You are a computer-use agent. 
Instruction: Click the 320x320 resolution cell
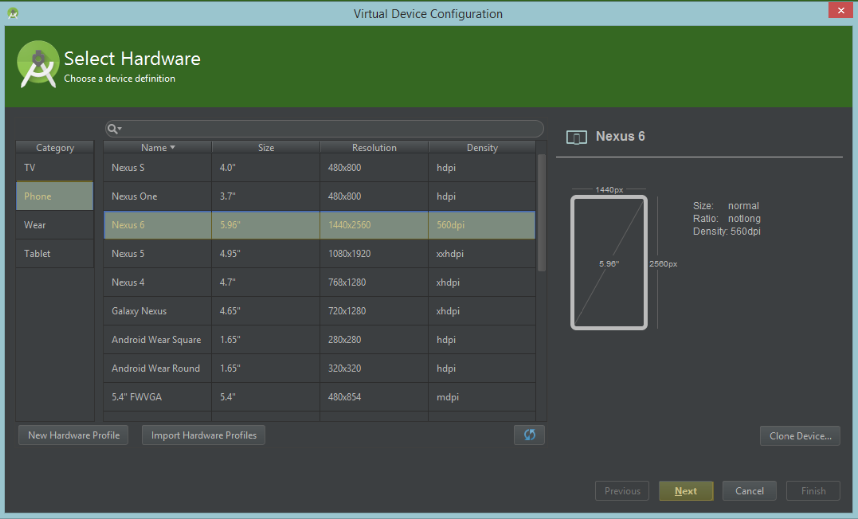coord(374,368)
